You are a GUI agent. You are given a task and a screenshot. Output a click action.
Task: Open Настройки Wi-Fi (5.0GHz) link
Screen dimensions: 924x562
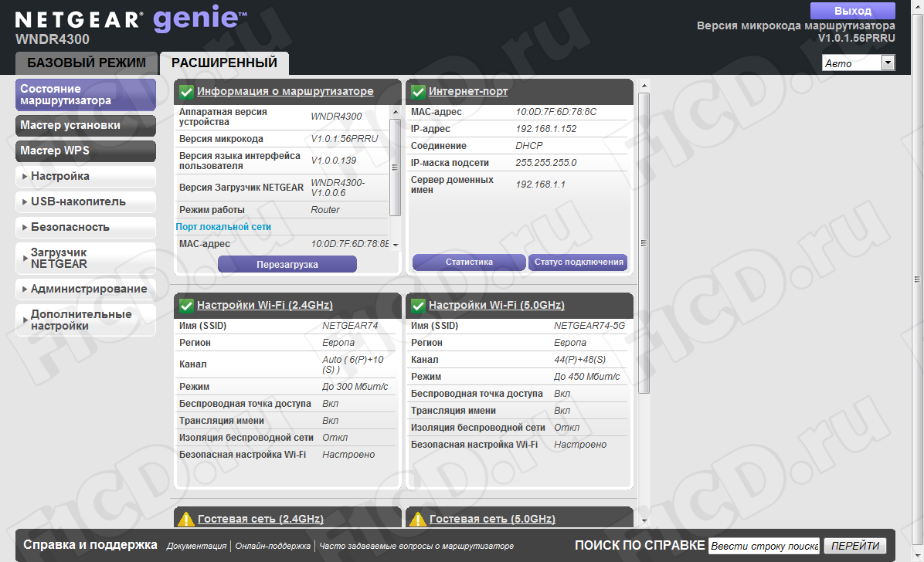tap(496, 305)
